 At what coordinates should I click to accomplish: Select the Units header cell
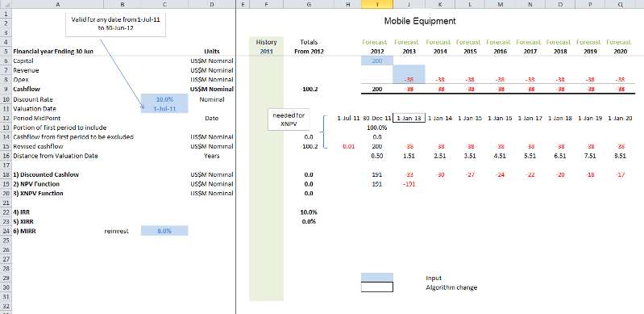pyautogui.click(x=211, y=52)
